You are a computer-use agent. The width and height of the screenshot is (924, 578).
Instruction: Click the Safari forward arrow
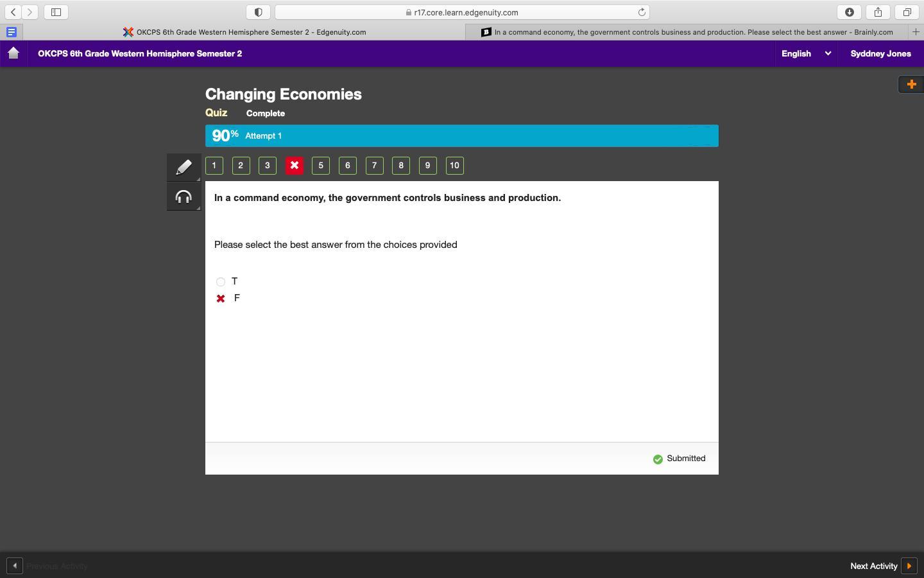pyautogui.click(x=30, y=12)
